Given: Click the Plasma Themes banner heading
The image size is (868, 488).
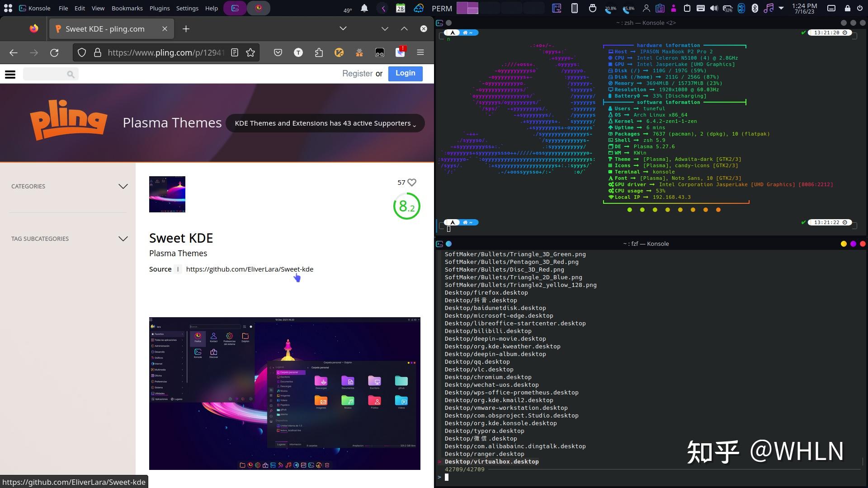Looking at the screenshot, I should (x=172, y=123).
